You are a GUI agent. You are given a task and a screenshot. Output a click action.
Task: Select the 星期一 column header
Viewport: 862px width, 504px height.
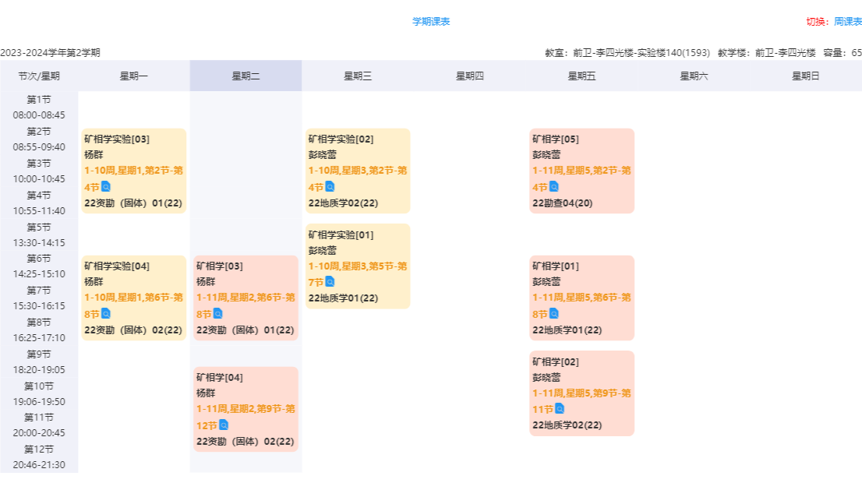(x=133, y=76)
